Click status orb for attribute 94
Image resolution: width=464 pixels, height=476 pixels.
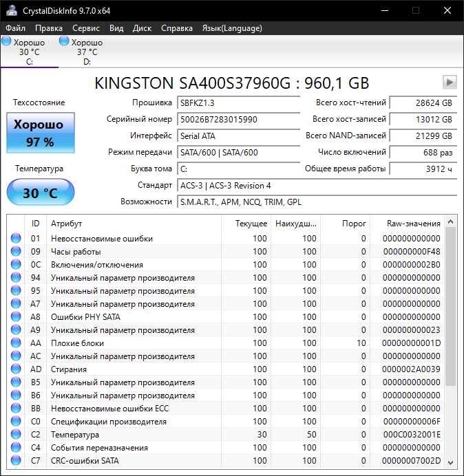[16, 277]
